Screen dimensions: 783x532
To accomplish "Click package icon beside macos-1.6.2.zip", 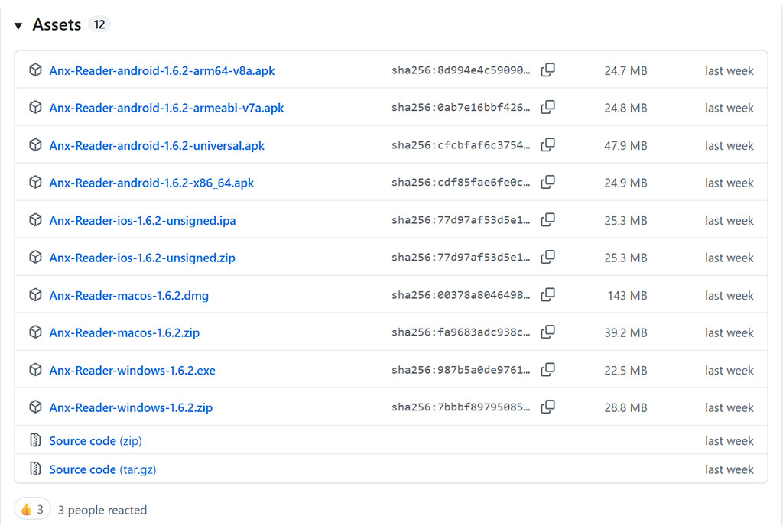I will pos(35,332).
